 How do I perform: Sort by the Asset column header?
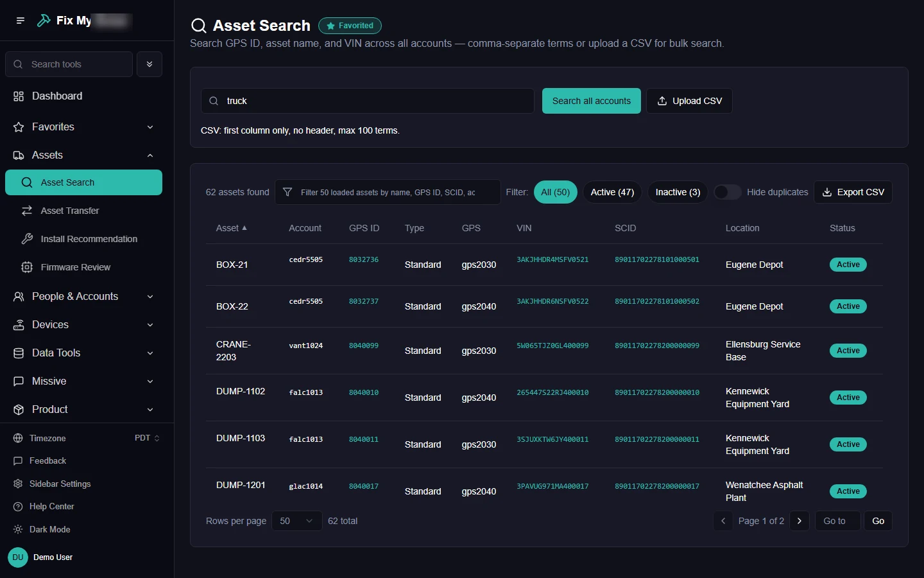[x=232, y=228]
